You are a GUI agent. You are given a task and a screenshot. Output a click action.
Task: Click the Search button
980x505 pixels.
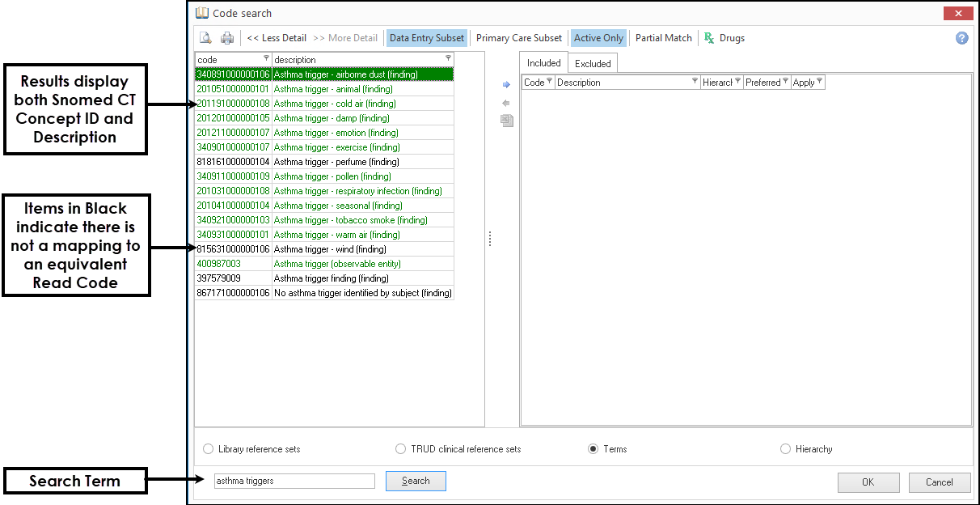416,481
